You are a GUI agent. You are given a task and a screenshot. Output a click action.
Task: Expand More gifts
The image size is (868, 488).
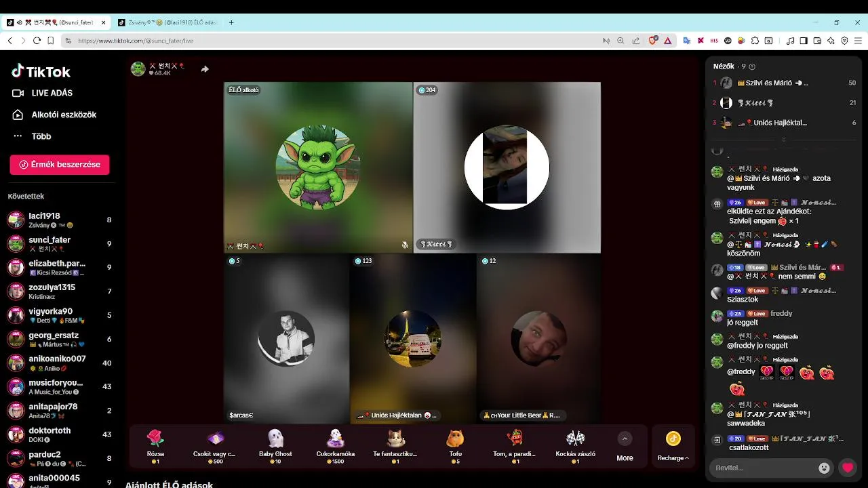[625, 446]
